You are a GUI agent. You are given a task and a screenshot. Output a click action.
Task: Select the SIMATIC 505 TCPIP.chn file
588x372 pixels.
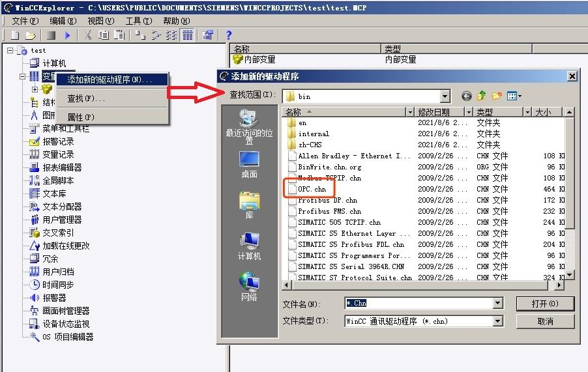334,223
